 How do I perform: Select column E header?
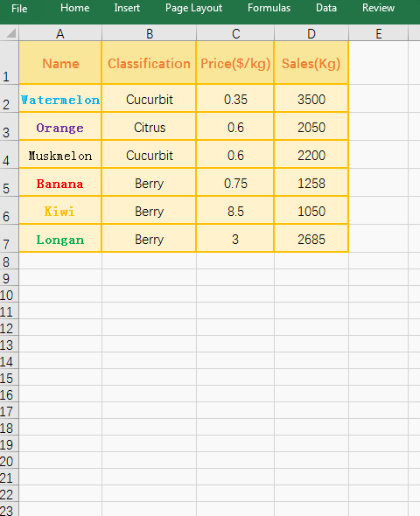coord(379,33)
